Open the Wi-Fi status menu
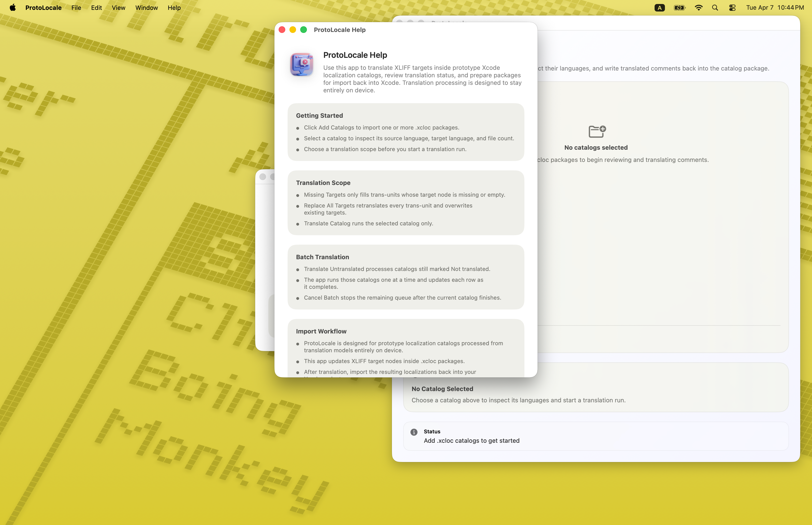The width and height of the screenshot is (812, 525). (x=698, y=8)
